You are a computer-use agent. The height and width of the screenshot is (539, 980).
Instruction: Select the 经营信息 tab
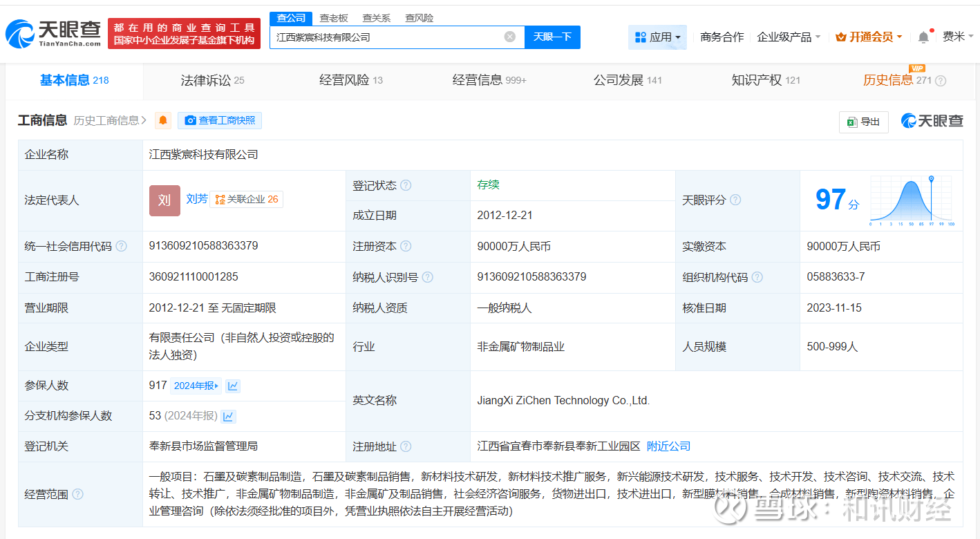[489, 81]
